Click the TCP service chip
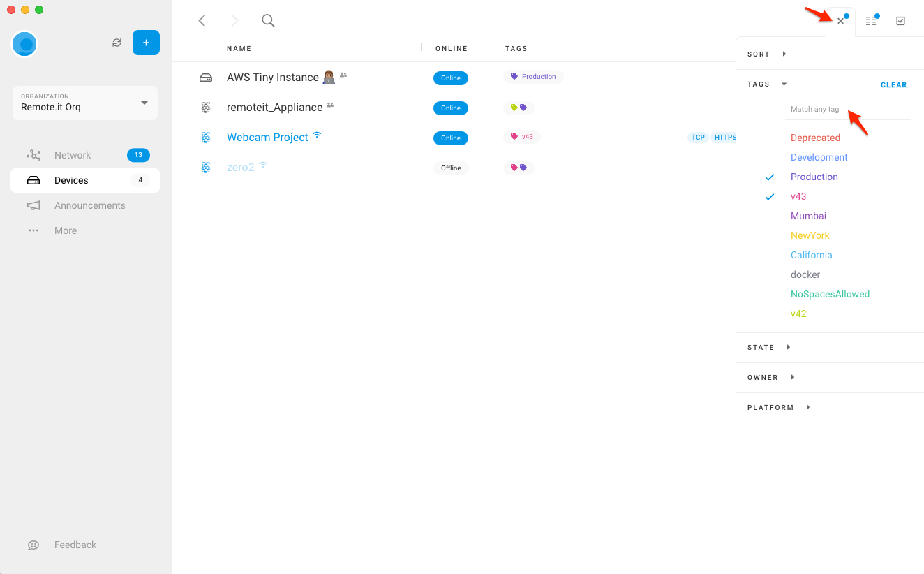The image size is (924, 574). tap(698, 137)
